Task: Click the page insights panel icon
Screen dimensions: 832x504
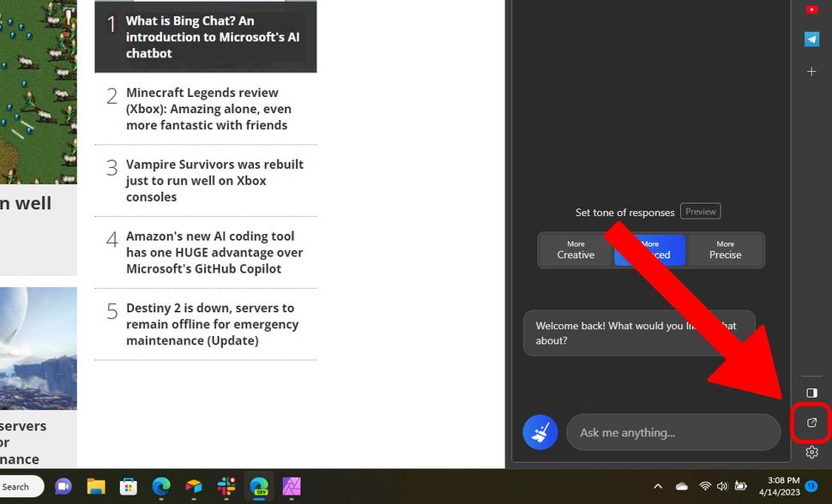Action: [811, 393]
